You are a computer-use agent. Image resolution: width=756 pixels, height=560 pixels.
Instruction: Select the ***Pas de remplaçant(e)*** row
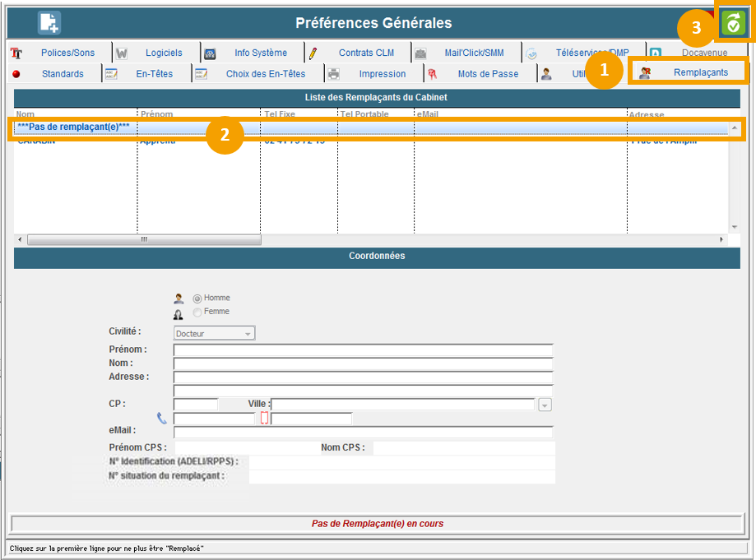370,127
